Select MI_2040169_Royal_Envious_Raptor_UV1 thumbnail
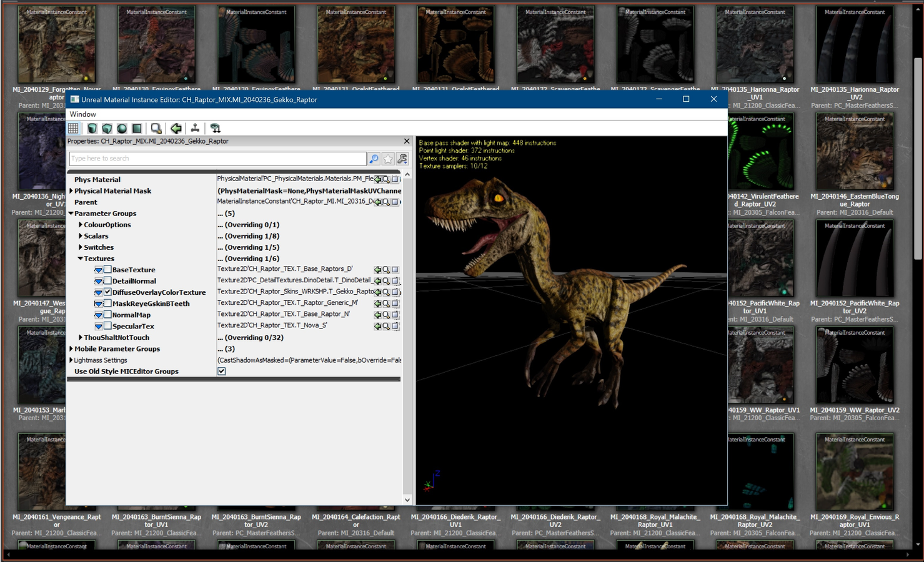 click(855, 472)
